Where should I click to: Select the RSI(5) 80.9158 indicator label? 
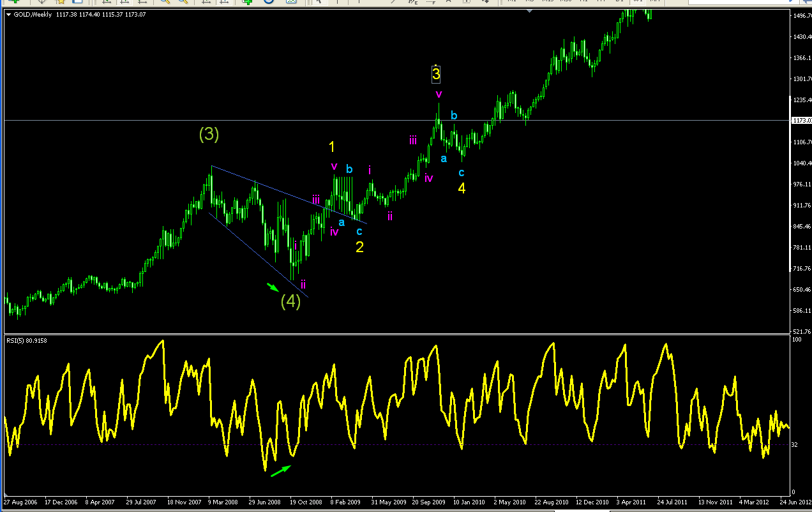click(x=27, y=340)
